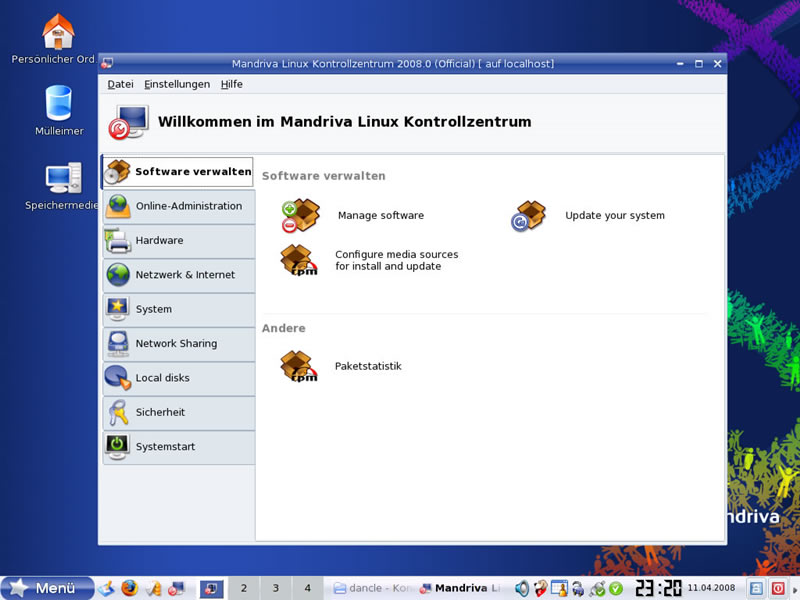Click the Update your system label
800x600 pixels.
[x=615, y=216]
